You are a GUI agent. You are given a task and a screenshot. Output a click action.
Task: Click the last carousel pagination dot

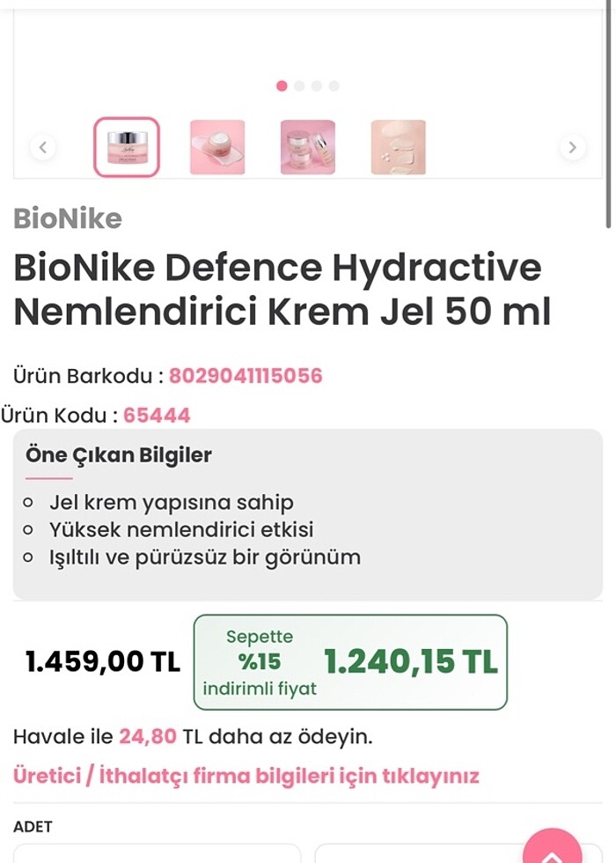coord(334,85)
